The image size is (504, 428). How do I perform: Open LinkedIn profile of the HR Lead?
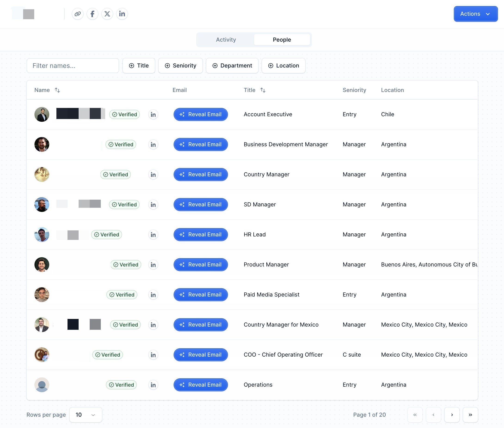tap(153, 235)
